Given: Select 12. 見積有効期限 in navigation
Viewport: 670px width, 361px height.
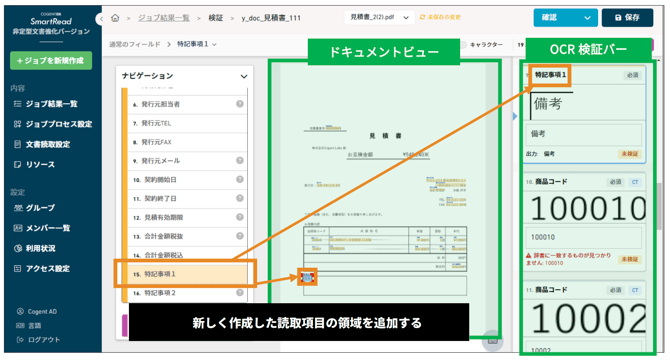Looking at the screenshot, I should point(188,217).
